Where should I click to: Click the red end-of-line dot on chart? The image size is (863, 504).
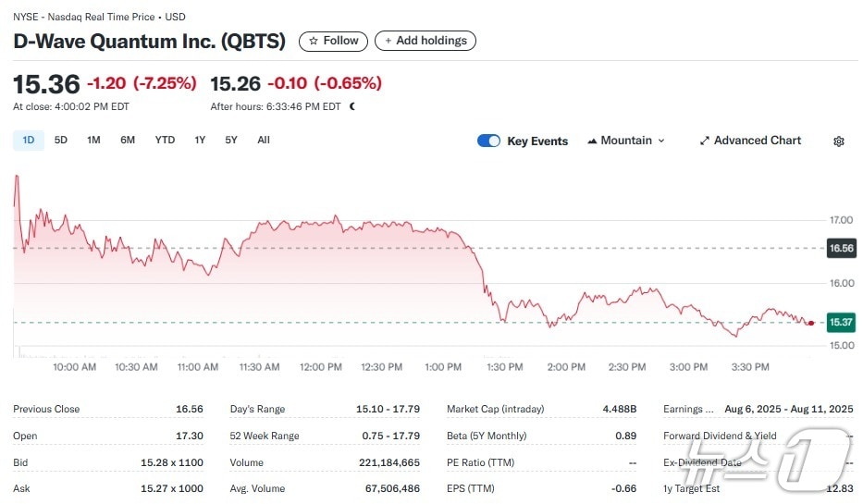811,323
